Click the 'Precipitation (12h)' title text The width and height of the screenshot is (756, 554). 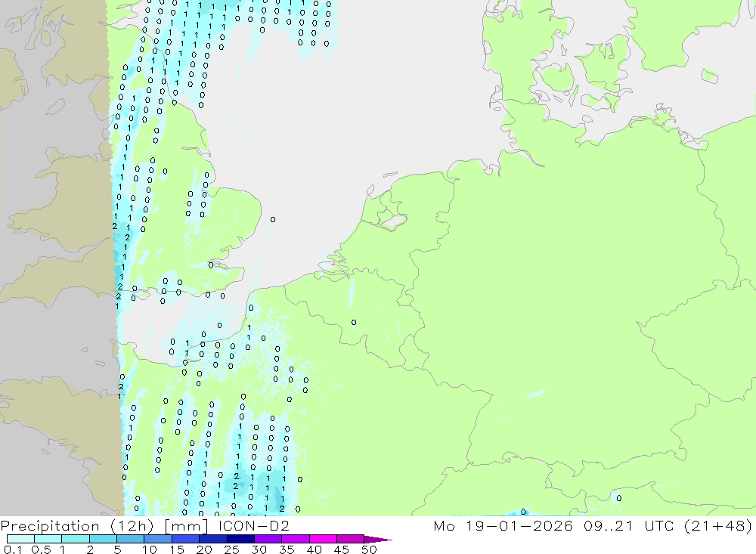point(77,526)
